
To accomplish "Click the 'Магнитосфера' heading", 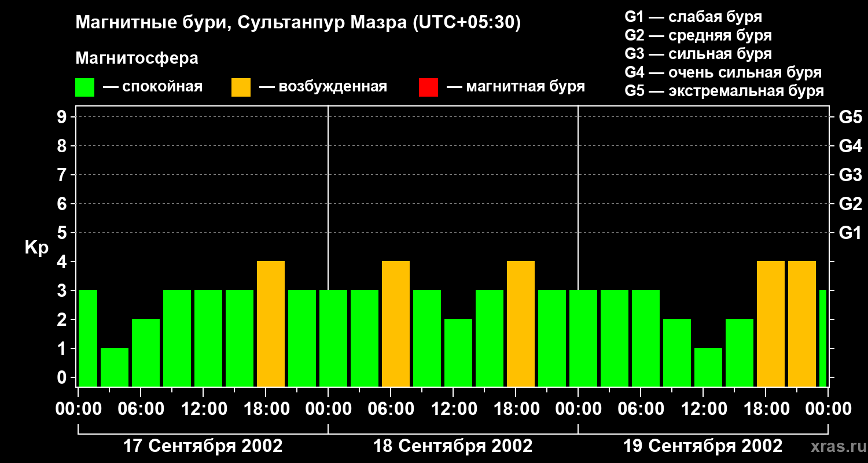I will click(x=137, y=58).
